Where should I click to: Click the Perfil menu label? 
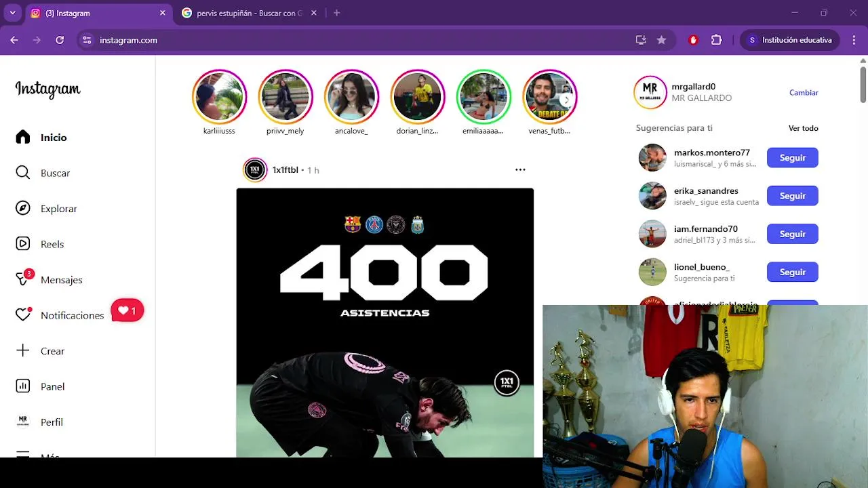point(52,422)
